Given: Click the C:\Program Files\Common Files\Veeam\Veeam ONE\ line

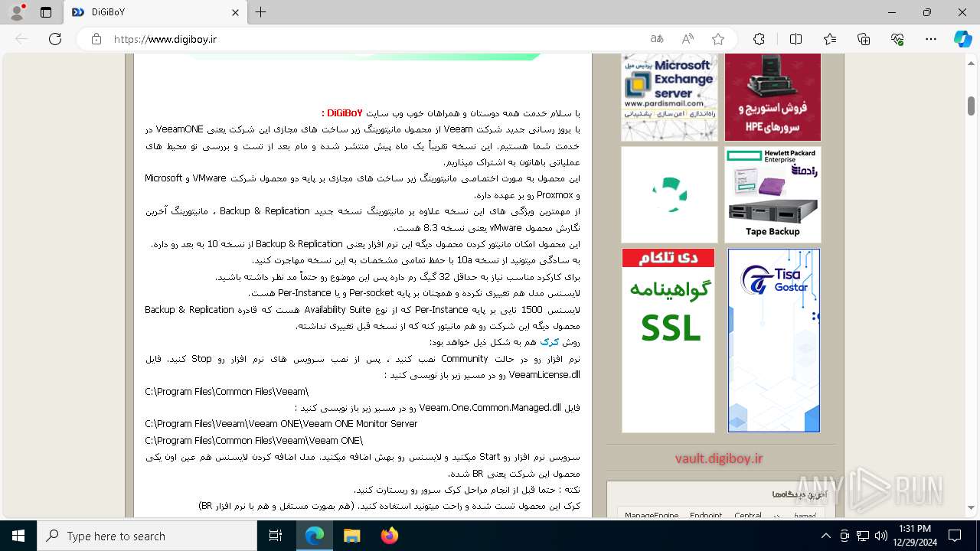Looking at the screenshot, I should pyautogui.click(x=254, y=441).
